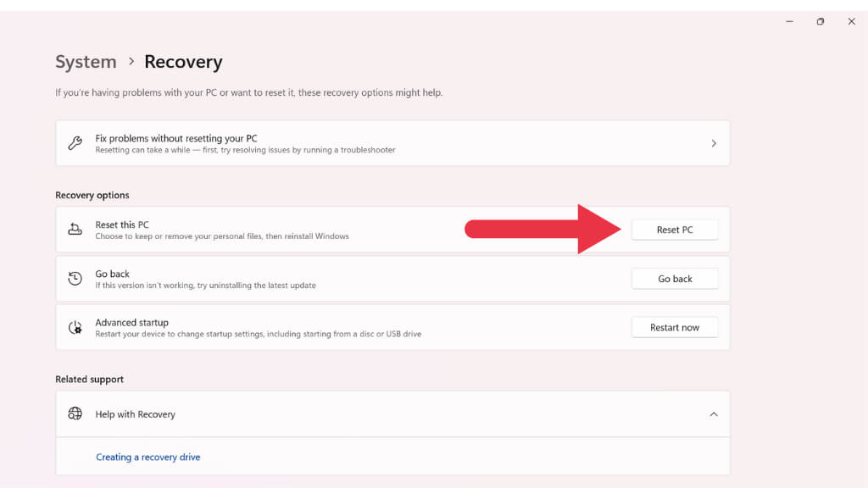The height and width of the screenshot is (488, 868).
Task: Minimize the Settings window
Action: pos(789,21)
